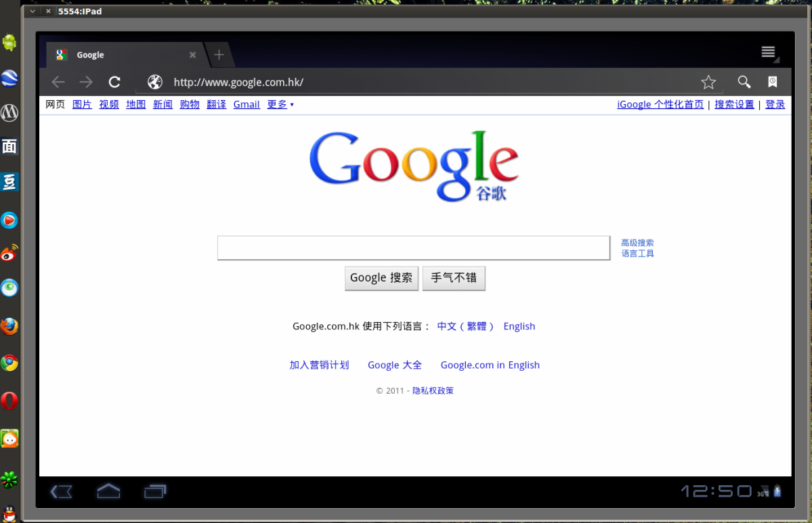Open the 面 app in dock
The width and height of the screenshot is (812, 523).
(9, 147)
